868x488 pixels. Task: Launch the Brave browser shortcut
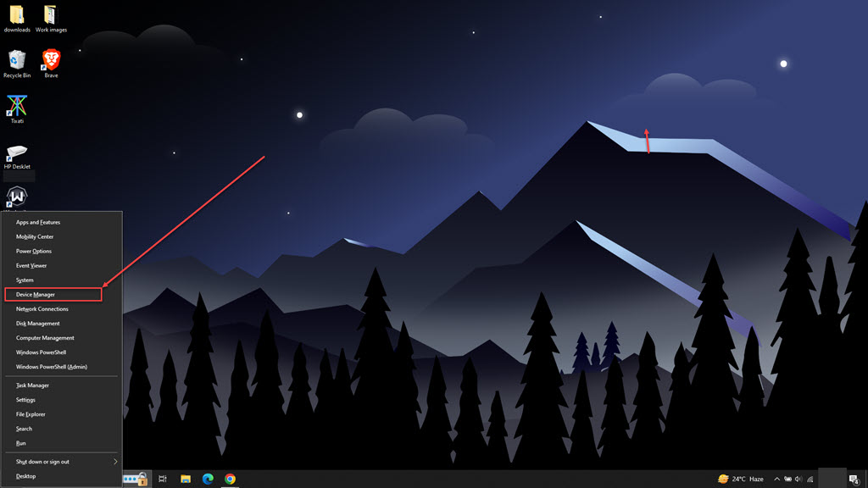51,64
